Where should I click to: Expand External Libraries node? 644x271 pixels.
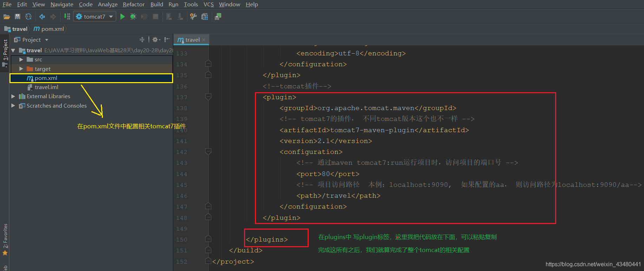(x=13, y=96)
